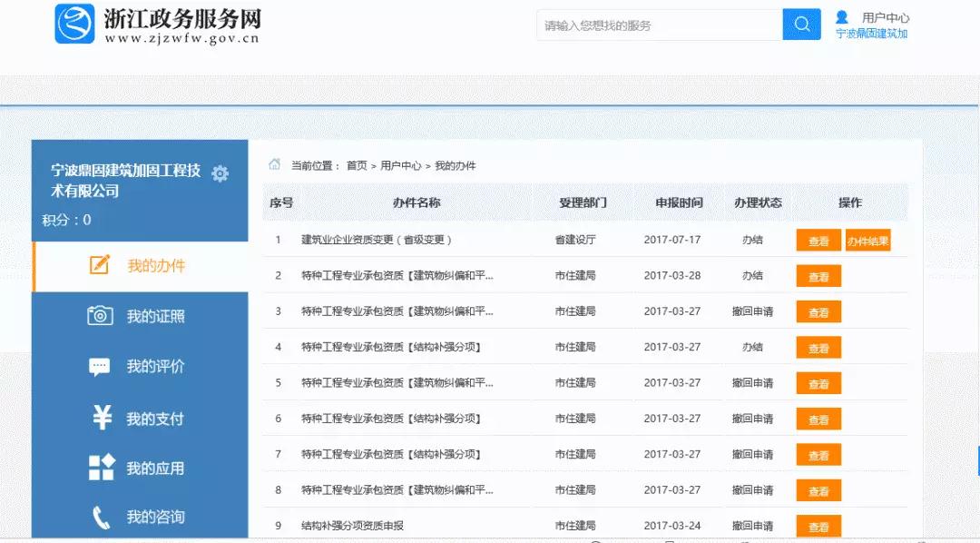
Task: Click 首页 link in breadcrumb
Action: click(x=357, y=165)
